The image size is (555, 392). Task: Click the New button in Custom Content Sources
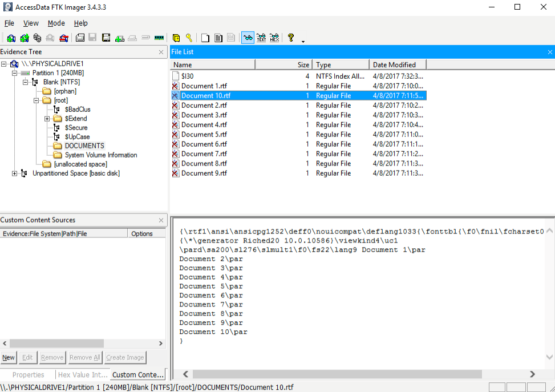[x=9, y=358]
